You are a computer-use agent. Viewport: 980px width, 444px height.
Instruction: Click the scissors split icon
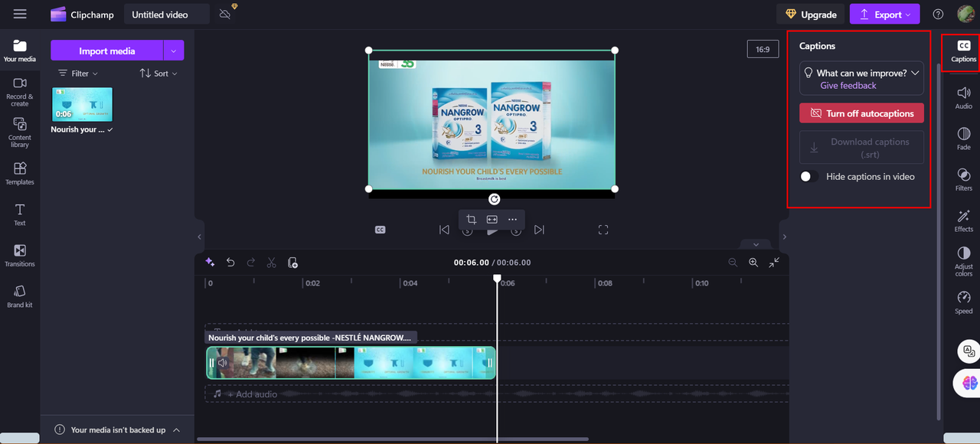tap(271, 263)
